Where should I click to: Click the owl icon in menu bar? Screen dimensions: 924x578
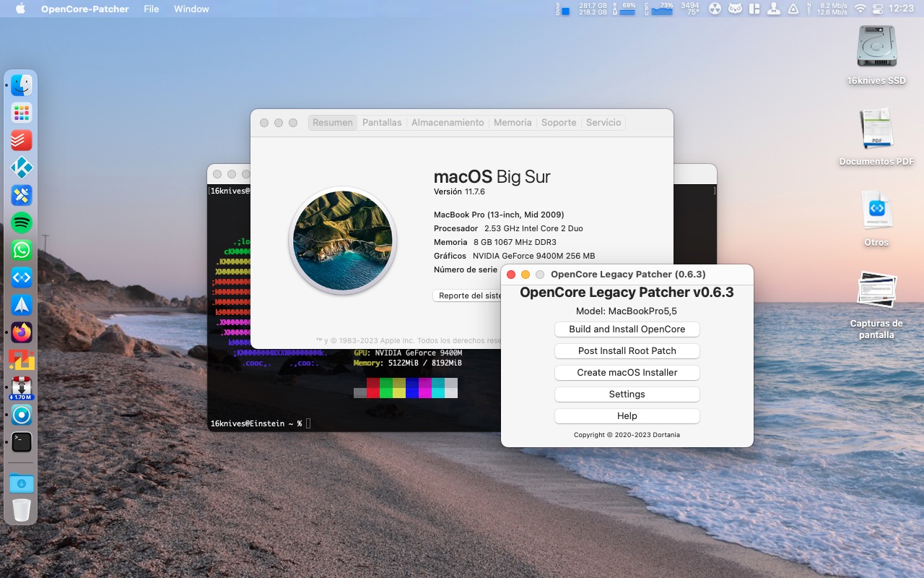(735, 9)
